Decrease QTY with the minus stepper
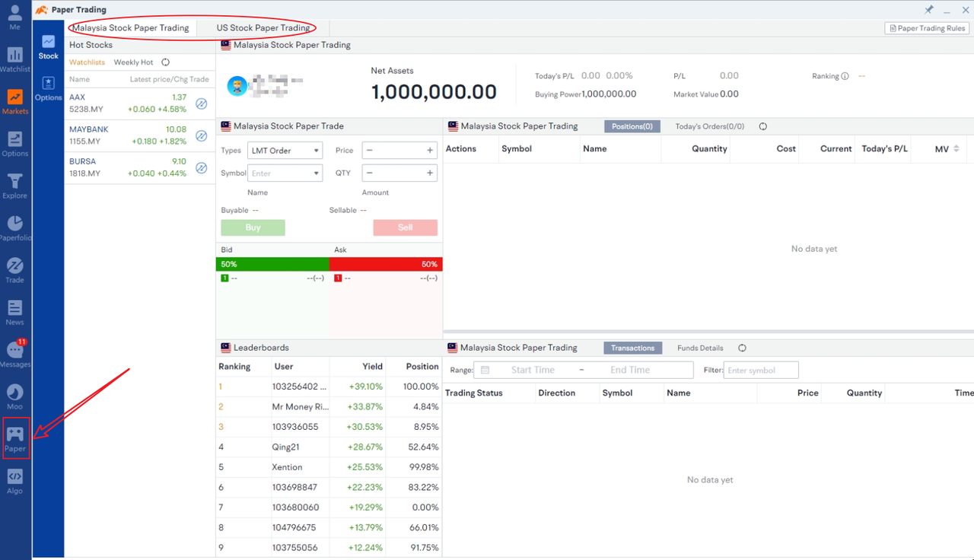This screenshot has width=974, height=560. point(370,173)
